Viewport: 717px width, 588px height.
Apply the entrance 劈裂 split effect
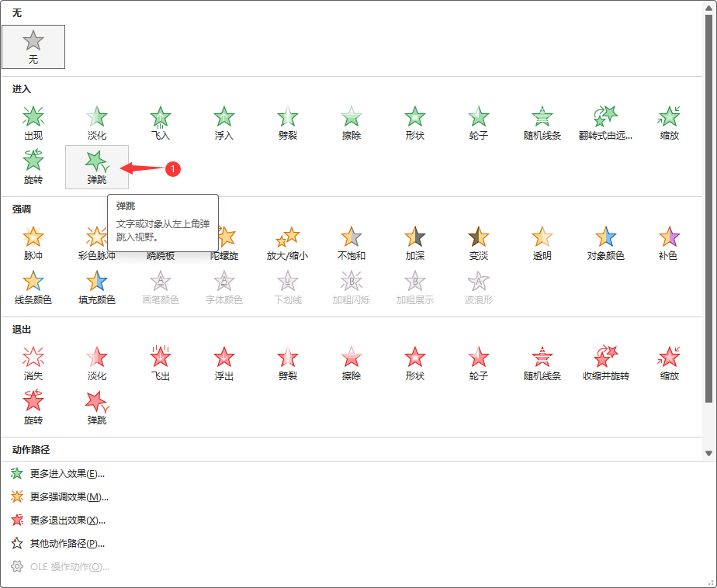tap(288, 123)
